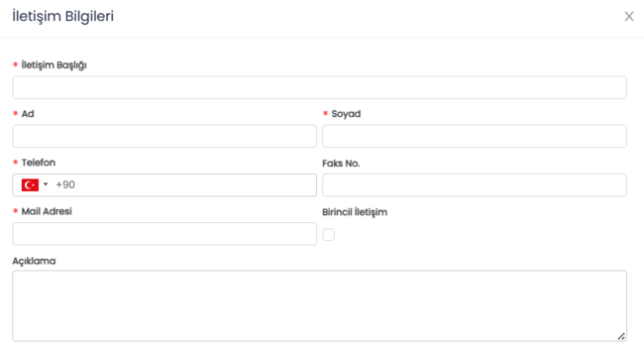The image size is (644, 357).
Task: Click the Telefon field label
Action: click(x=39, y=163)
